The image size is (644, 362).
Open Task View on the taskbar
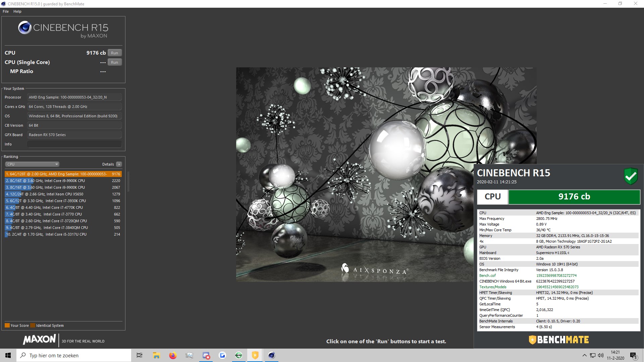click(x=140, y=355)
